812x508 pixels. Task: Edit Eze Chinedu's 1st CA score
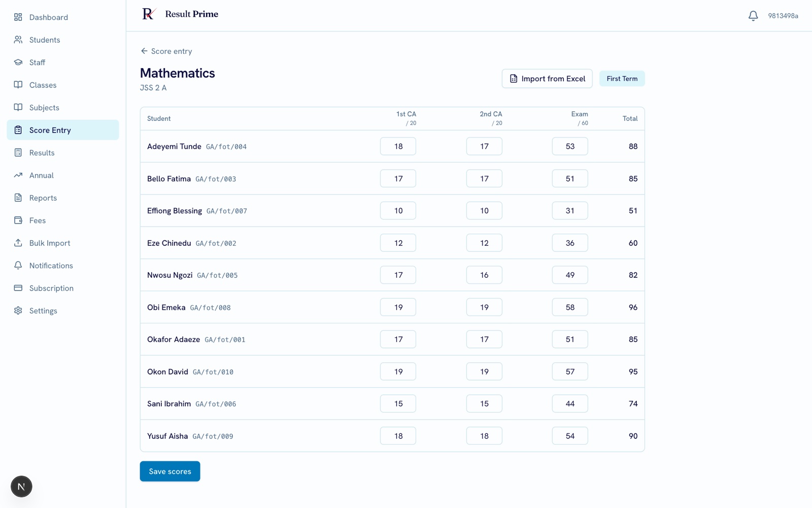click(398, 243)
